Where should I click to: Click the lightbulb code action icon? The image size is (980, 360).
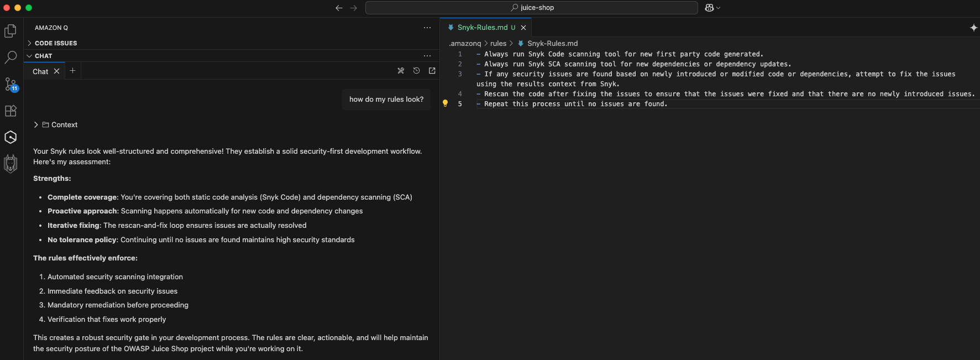point(445,103)
